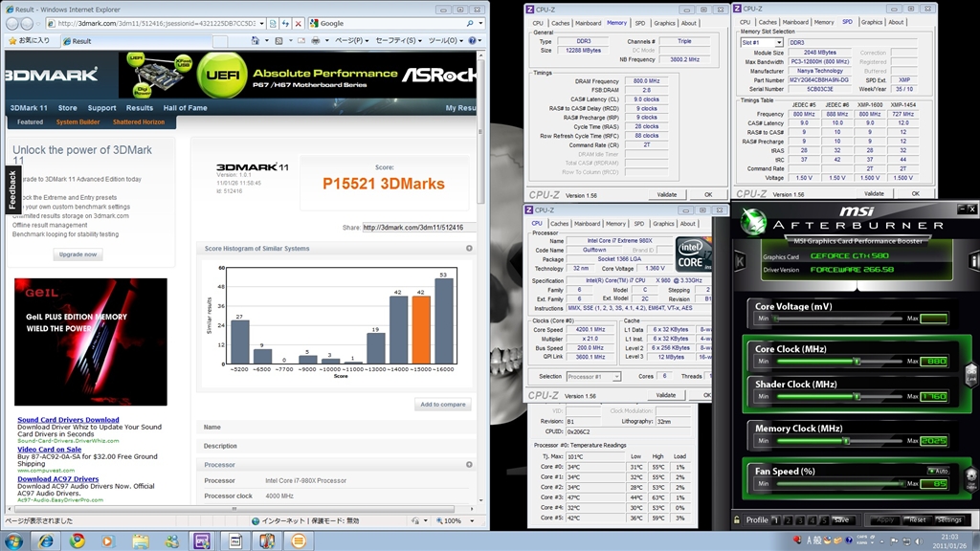Click the IE RSS feeds icon
Viewport: 980px width, 551px height.
[x=278, y=40]
